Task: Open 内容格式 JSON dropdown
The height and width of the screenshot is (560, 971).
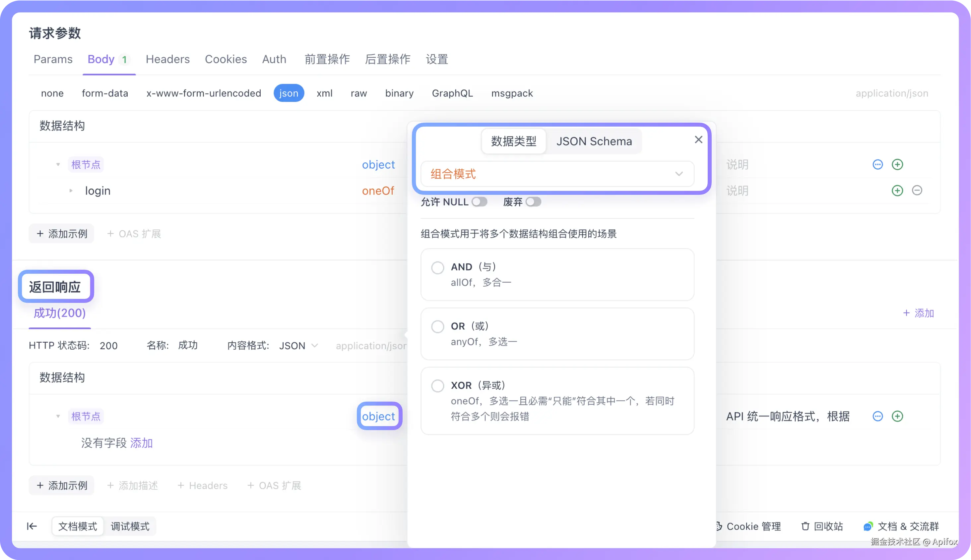Action: 299,345
